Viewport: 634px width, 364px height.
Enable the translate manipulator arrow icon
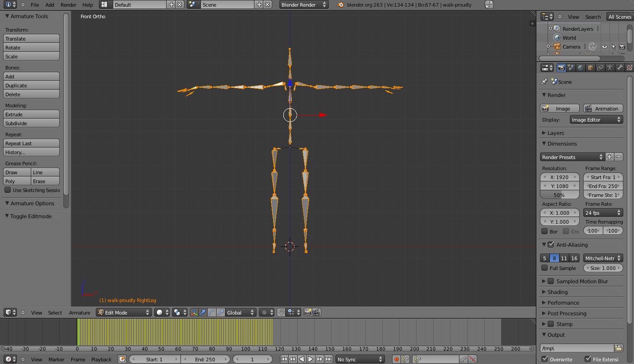[203, 312]
